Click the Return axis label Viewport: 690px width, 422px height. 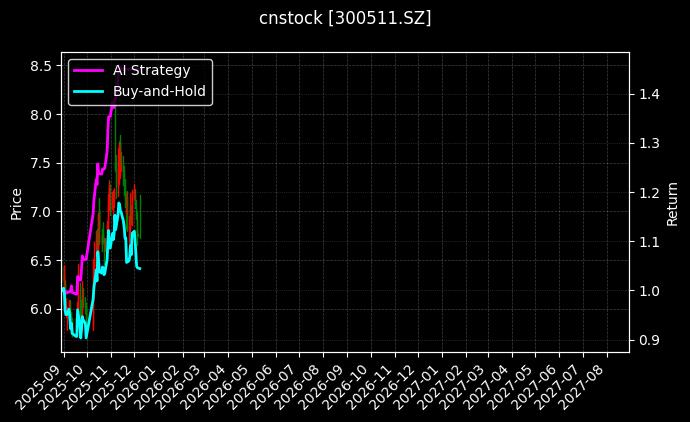click(x=672, y=204)
